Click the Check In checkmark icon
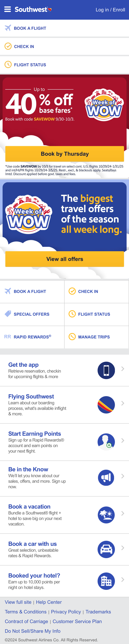This screenshot has height=644, width=129. 8,46
